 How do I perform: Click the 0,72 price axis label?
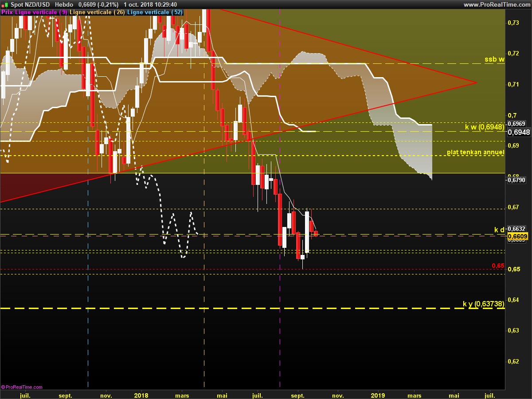pyautogui.click(x=513, y=53)
